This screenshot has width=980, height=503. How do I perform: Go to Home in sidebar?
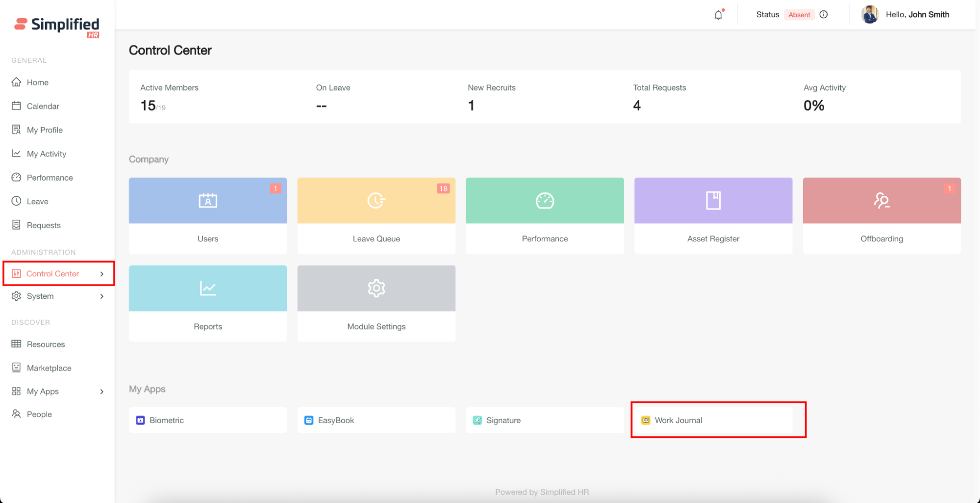(37, 82)
